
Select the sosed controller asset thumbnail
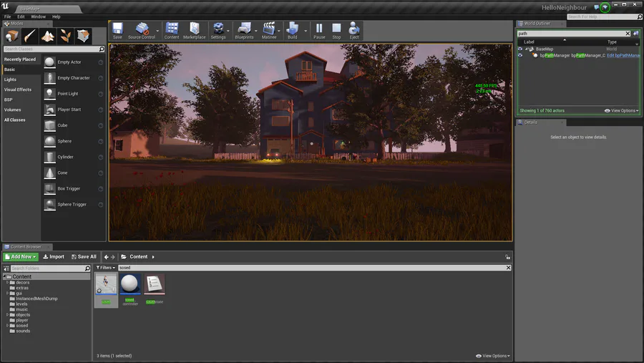tap(130, 284)
